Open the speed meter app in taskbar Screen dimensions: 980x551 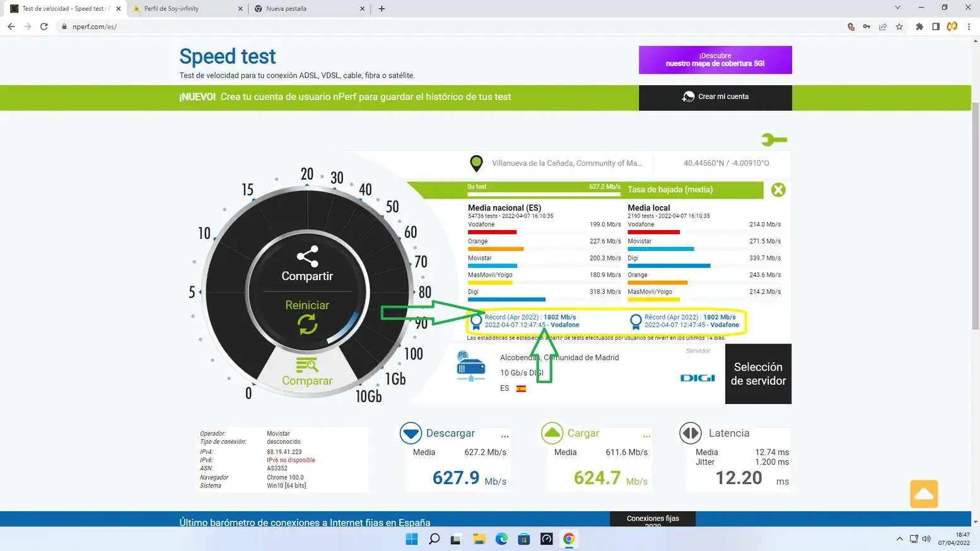pos(546,539)
